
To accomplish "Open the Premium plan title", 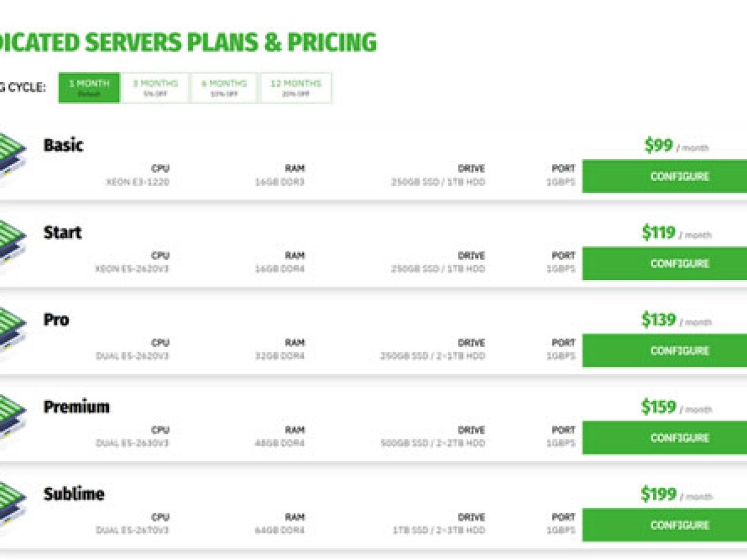I will pyautogui.click(x=76, y=408).
